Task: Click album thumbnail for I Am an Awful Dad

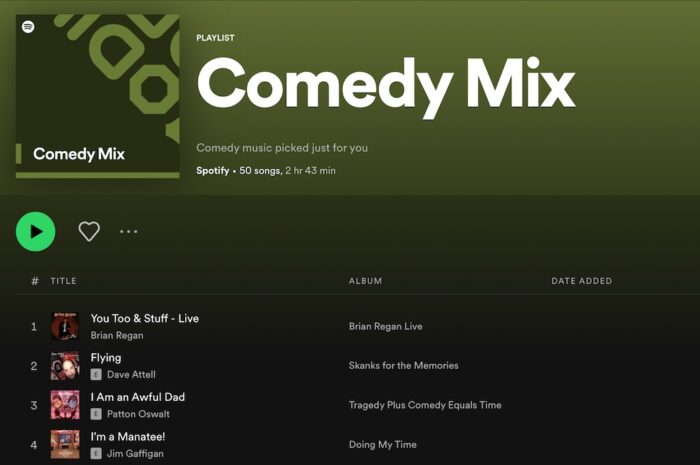Action: click(x=65, y=405)
